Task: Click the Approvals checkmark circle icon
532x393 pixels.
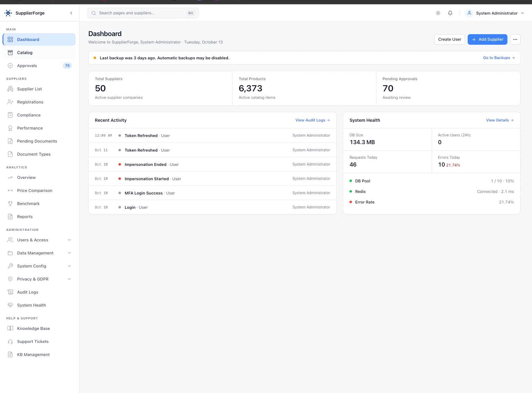Action: (x=10, y=66)
